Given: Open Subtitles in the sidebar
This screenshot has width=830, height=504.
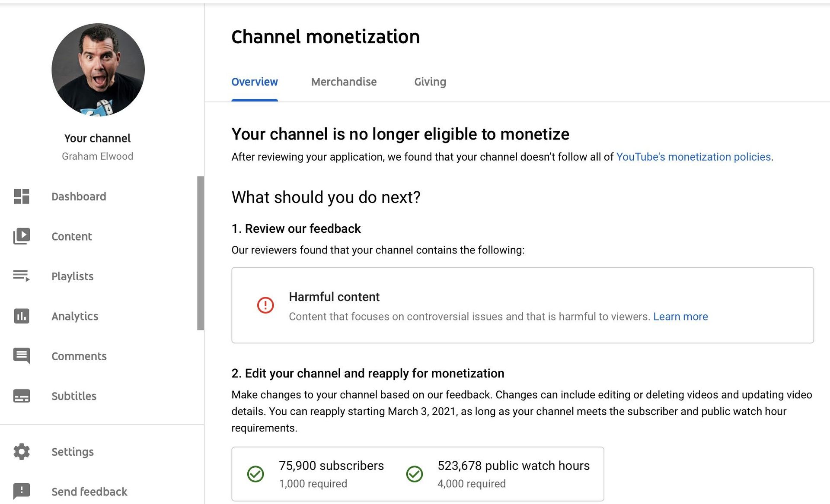Looking at the screenshot, I should point(74,396).
